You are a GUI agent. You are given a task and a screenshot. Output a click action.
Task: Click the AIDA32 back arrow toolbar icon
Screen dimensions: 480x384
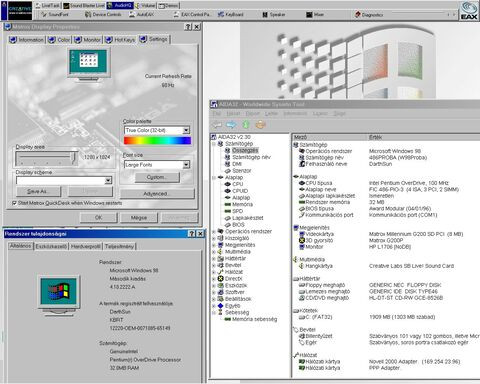pos(217,125)
